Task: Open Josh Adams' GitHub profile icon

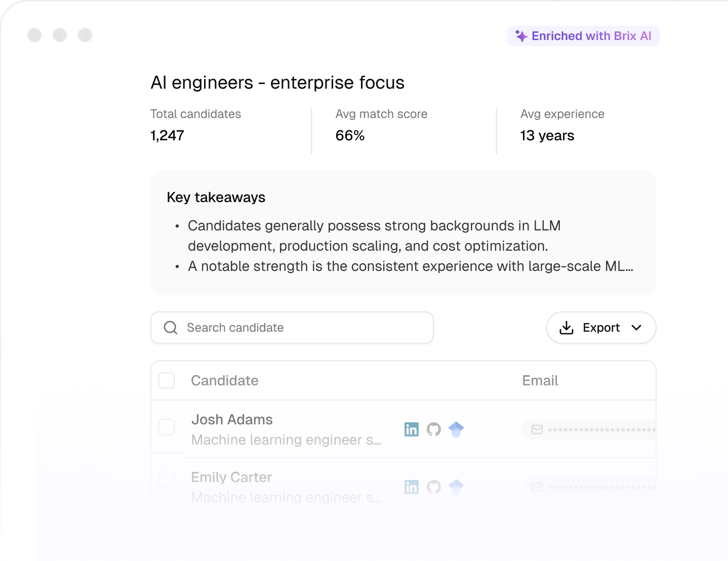Action: (x=434, y=429)
